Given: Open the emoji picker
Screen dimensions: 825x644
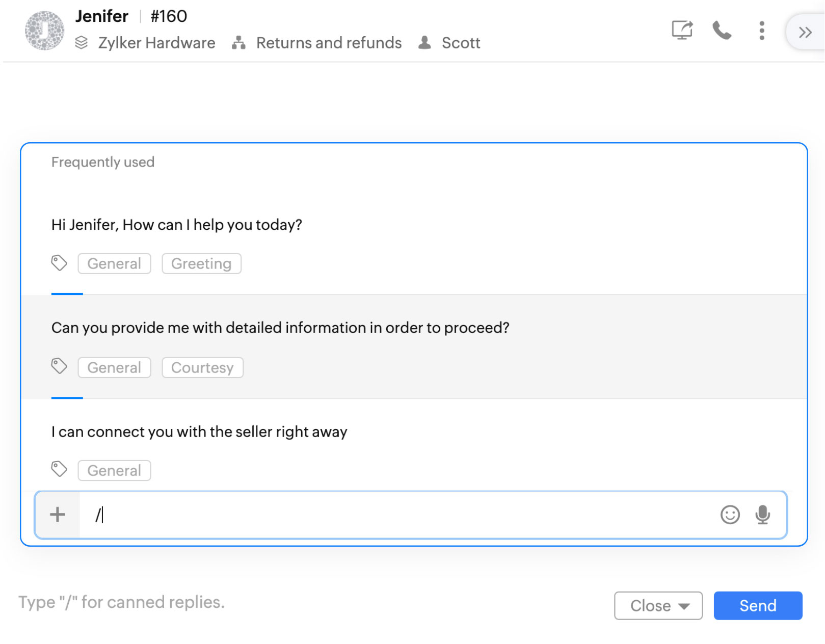Looking at the screenshot, I should (730, 515).
